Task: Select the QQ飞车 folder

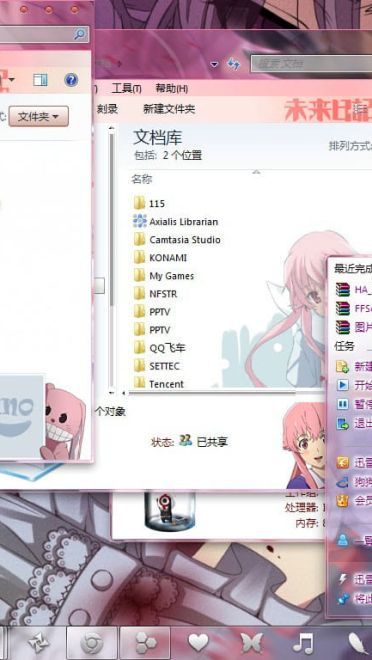Action: [159, 348]
